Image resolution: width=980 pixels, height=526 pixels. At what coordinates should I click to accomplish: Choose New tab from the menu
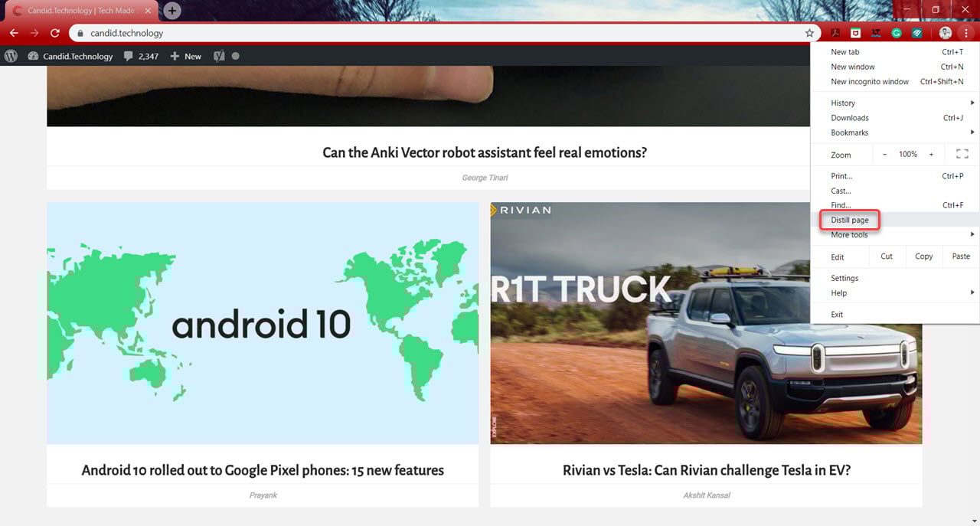pos(895,52)
